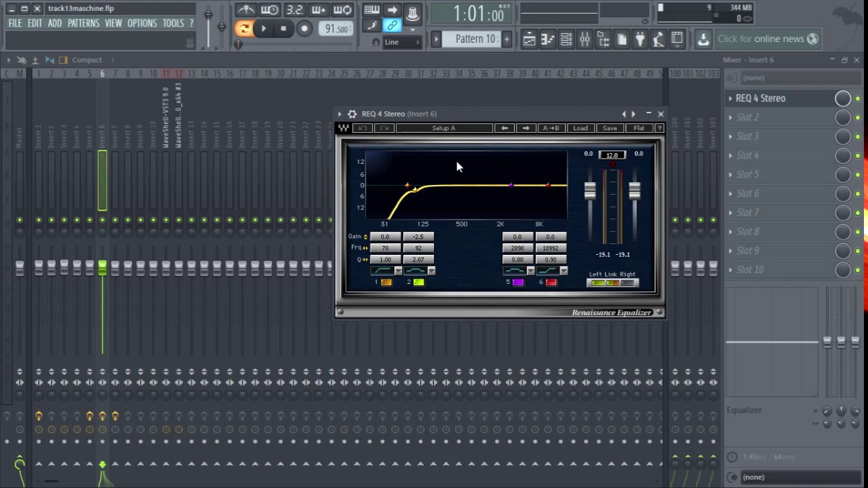Viewport: 868px width, 488px height.
Task: Click the redo arrow in the REQ plugin
Action: point(384,128)
